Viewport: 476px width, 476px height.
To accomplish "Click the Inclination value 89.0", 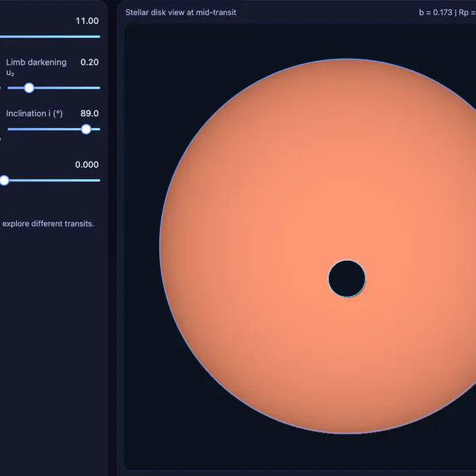I will pos(89,113).
